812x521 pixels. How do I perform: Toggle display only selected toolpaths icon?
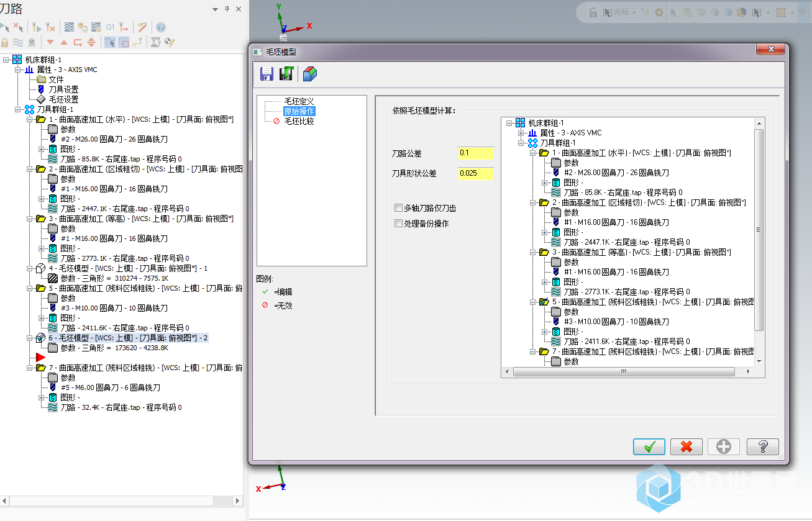(110, 42)
